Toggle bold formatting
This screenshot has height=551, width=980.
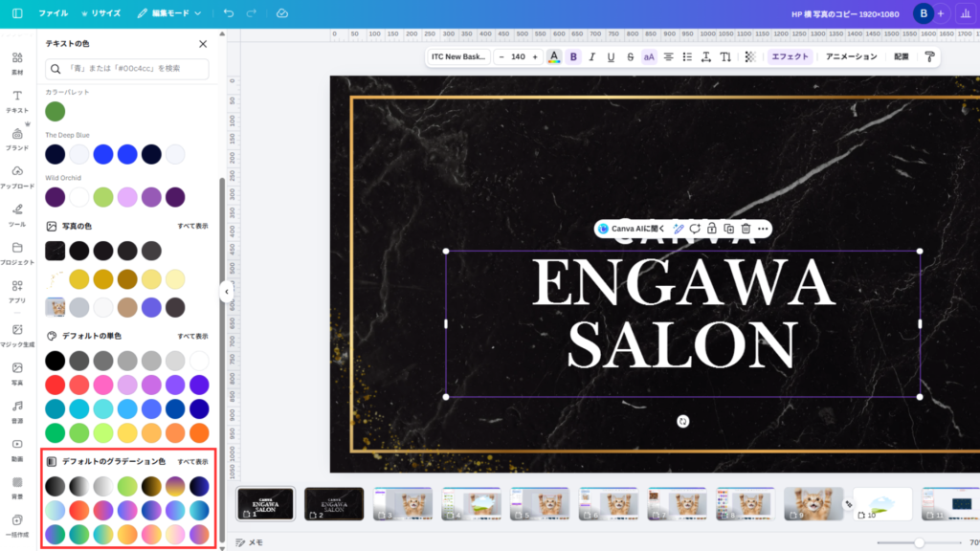tap(573, 57)
